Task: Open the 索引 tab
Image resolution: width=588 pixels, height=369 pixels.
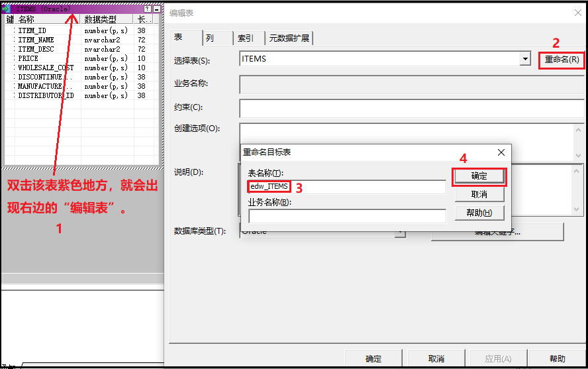Action: click(x=249, y=38)
